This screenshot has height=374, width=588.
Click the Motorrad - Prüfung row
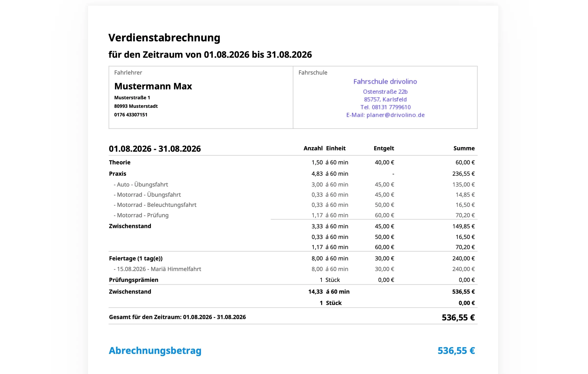coord(293,215)
